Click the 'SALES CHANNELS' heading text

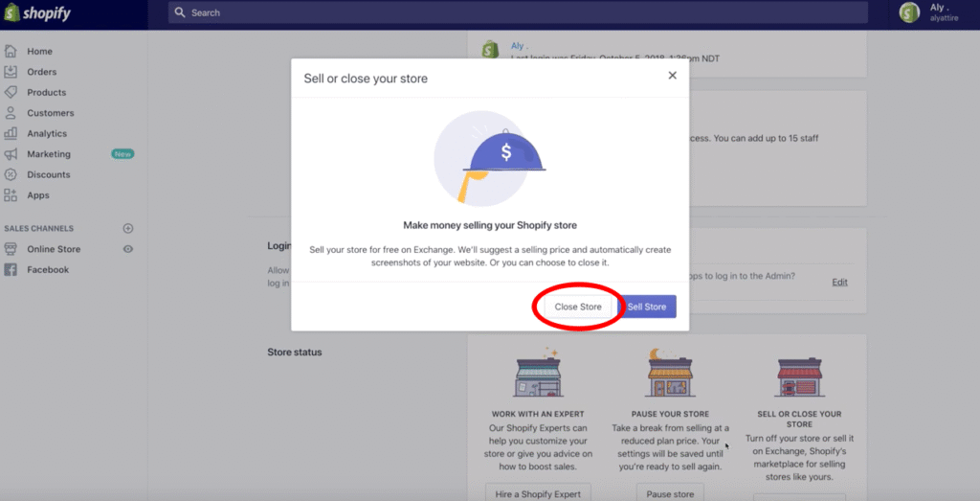pyautogui.click(x=38, y=228)
